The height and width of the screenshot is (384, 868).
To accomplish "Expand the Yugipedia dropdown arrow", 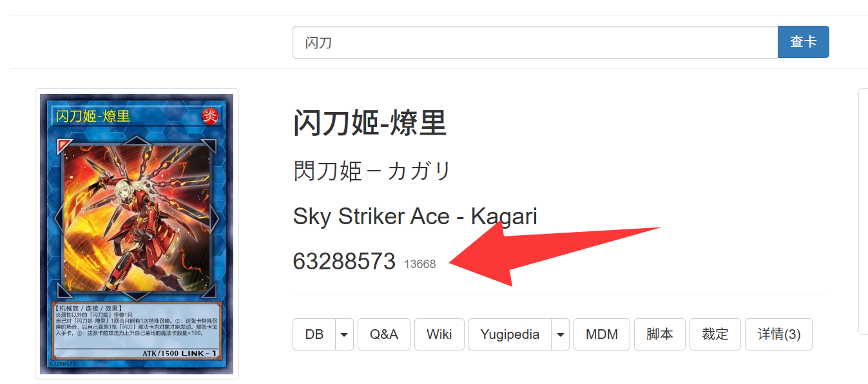I will tap(560, 334).
